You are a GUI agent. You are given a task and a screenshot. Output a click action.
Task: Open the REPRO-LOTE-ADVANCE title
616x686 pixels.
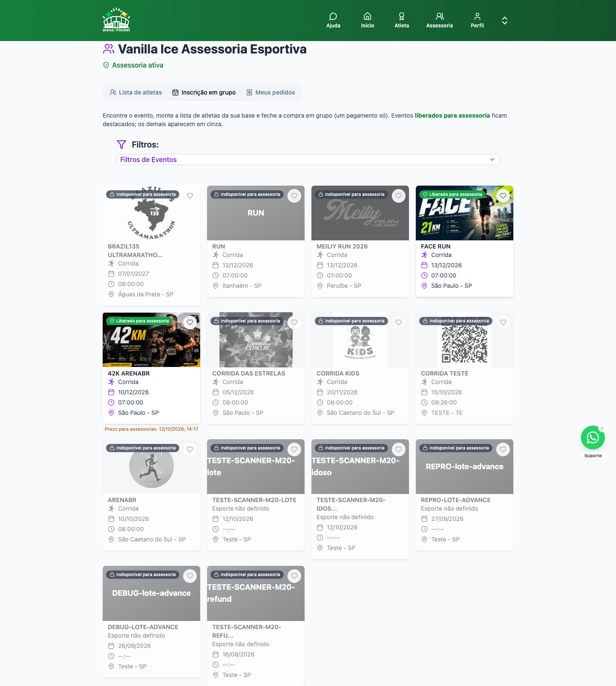coord(456,500)
